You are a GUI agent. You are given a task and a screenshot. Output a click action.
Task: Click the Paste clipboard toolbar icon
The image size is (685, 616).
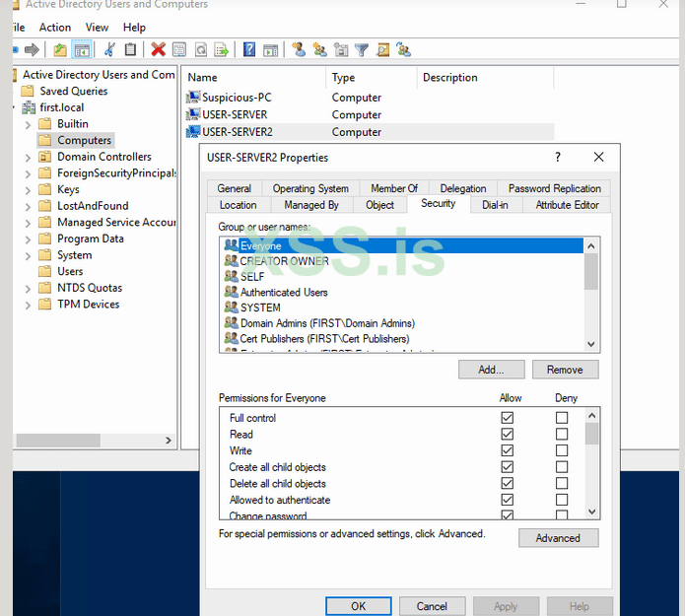[130, 49]
